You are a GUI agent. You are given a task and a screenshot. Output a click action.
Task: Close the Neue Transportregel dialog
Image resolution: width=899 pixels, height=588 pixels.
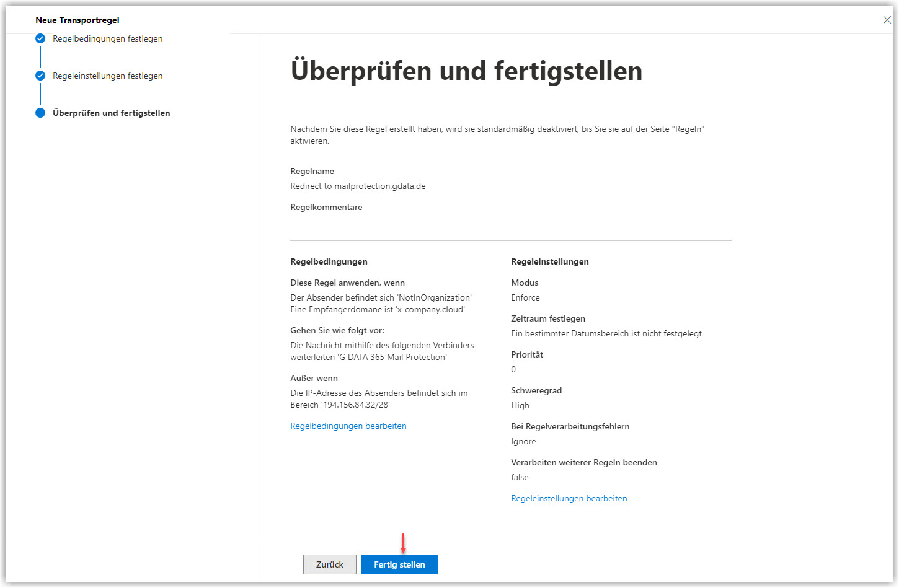[887, 20]
